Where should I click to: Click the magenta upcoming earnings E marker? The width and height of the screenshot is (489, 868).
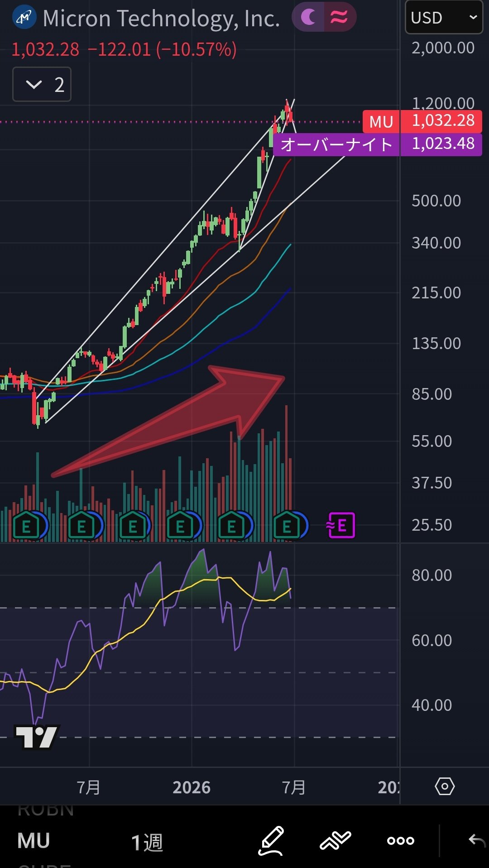340,525
